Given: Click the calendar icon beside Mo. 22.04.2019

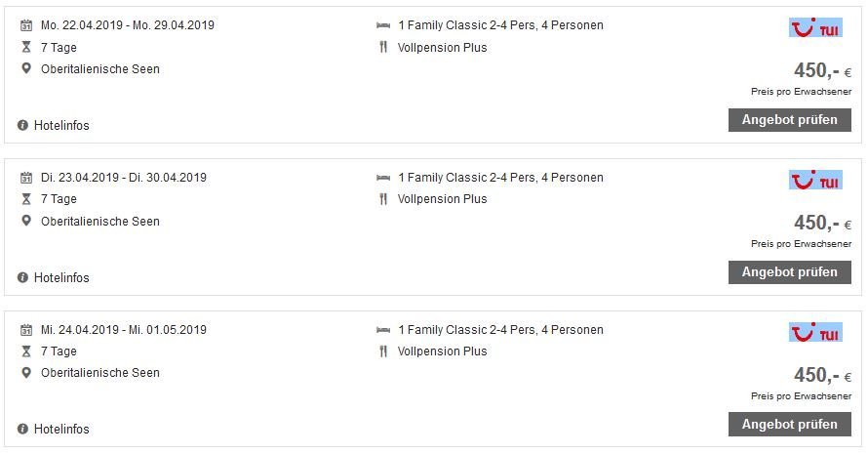Looking at the screenshot, I should (x=26, y=25).
